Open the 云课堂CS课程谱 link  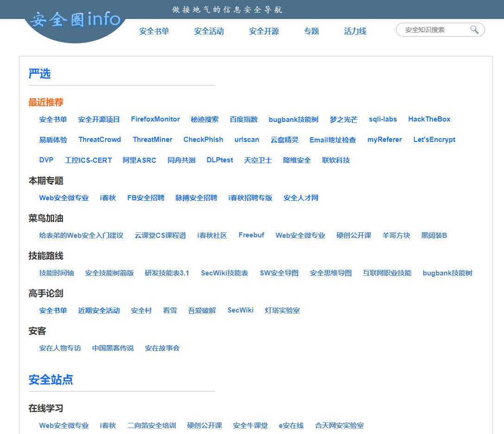[x=160, y=236]
